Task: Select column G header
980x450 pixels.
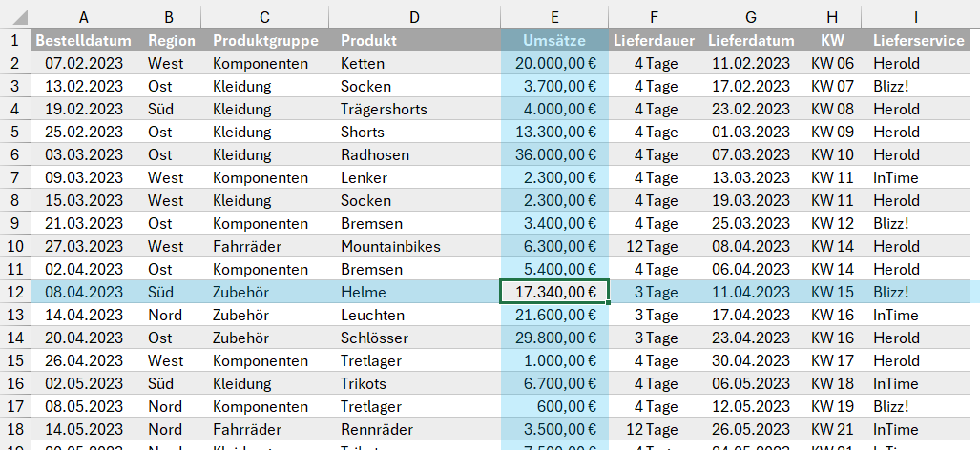Action: (x=751, y=17)
